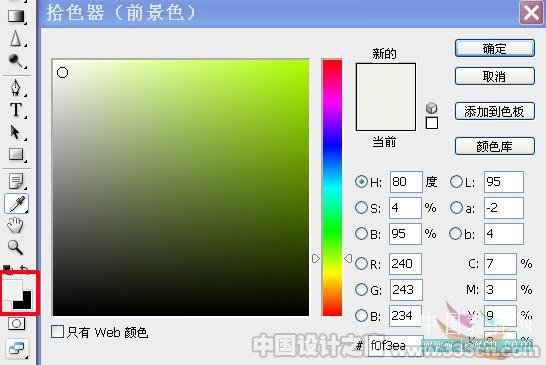Select the Path Selection arrow tool
The image size is (546, 365).
point(15,132)
